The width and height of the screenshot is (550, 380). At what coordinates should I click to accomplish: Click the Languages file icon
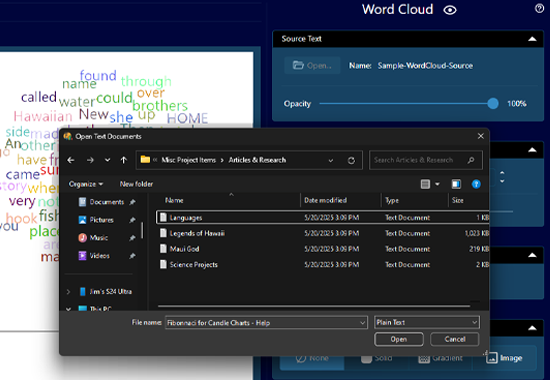tap(163, 218)
